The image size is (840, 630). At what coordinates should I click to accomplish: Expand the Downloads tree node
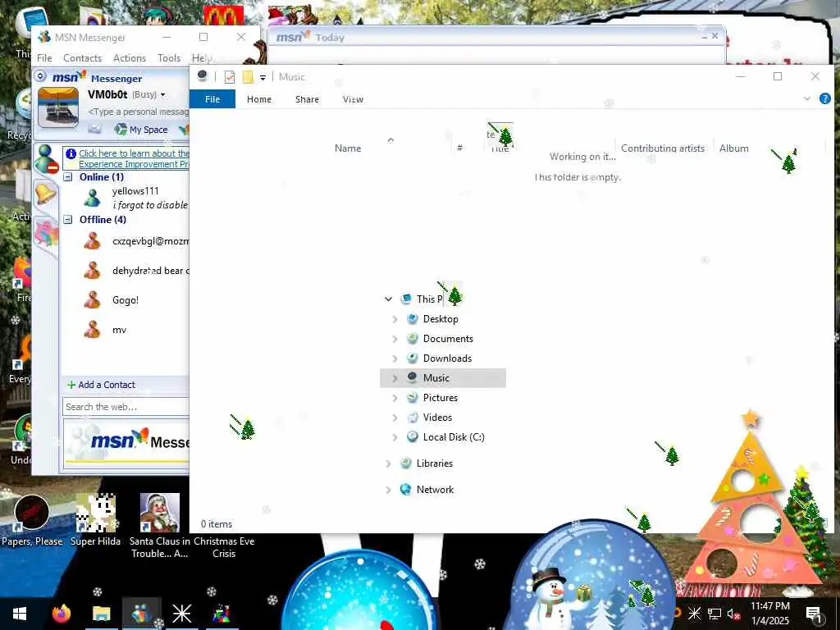pyautogui.click(x=395, y=358)
